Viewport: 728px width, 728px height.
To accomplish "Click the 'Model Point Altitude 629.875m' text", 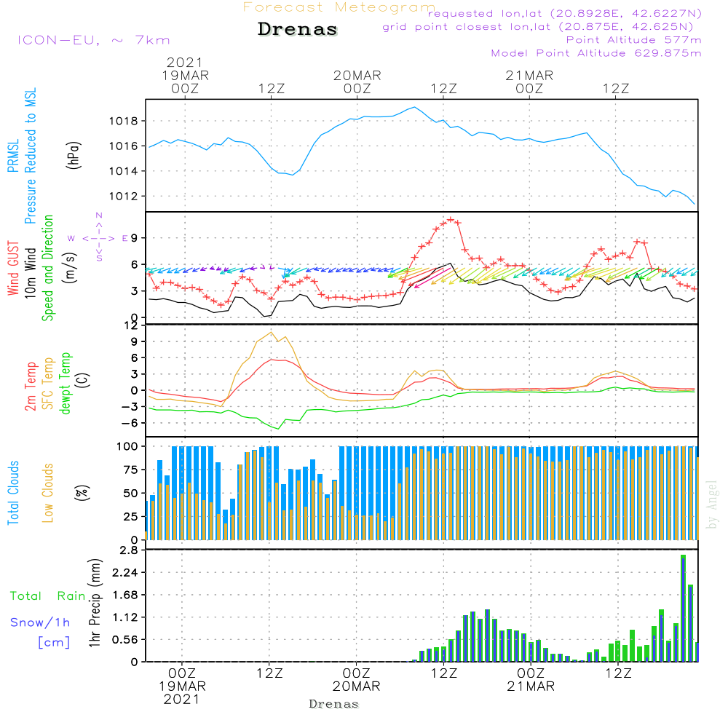I will pos(596,53).
